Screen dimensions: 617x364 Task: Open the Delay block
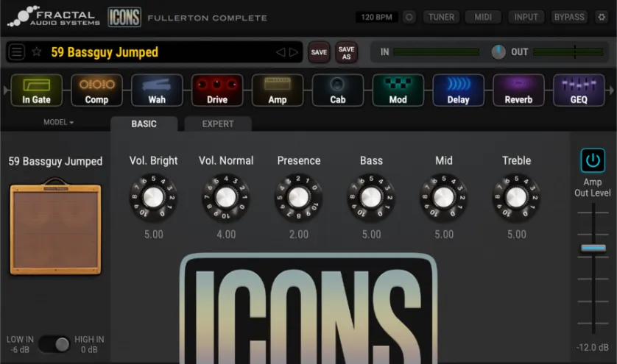pos(458,90)
